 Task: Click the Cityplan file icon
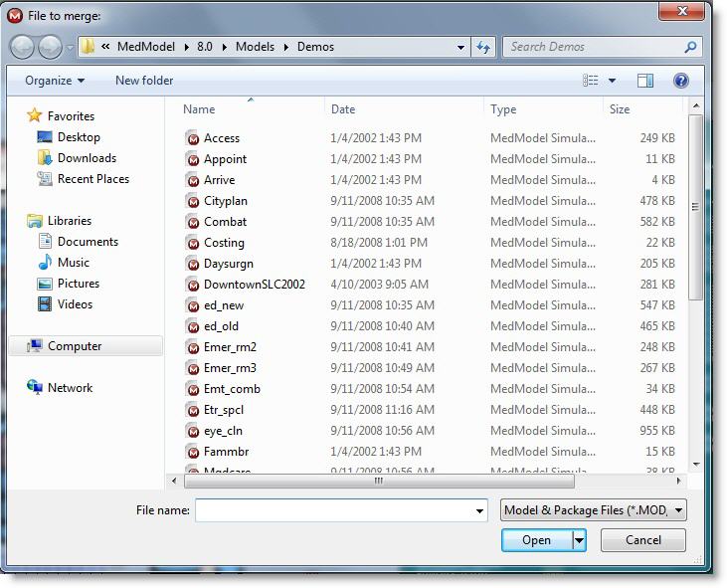pos(192,201)
